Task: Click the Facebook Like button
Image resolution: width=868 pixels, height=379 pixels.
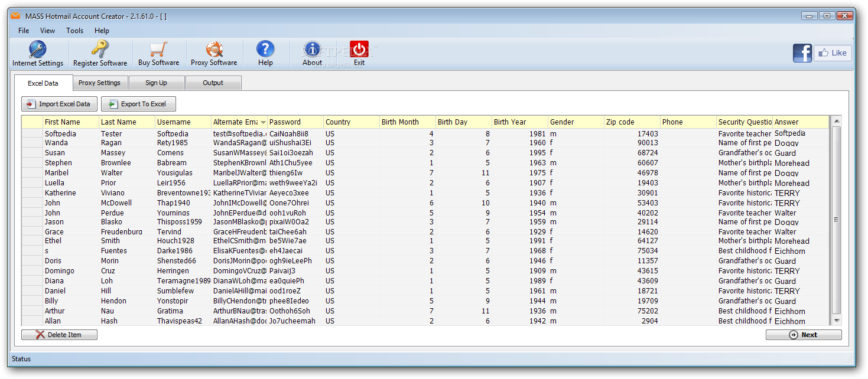Action: pos(833,53)
